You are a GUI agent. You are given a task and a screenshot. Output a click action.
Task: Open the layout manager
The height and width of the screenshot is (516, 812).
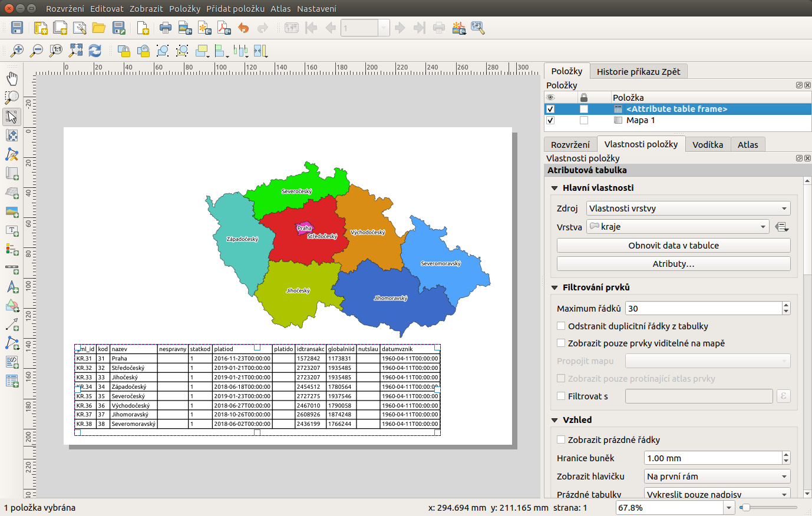(80, 28)
